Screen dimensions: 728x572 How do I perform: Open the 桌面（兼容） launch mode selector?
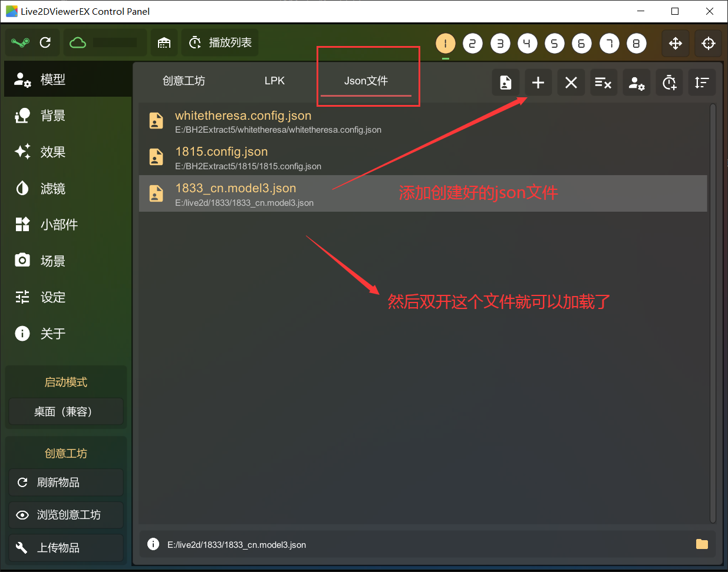pos(65,412)
